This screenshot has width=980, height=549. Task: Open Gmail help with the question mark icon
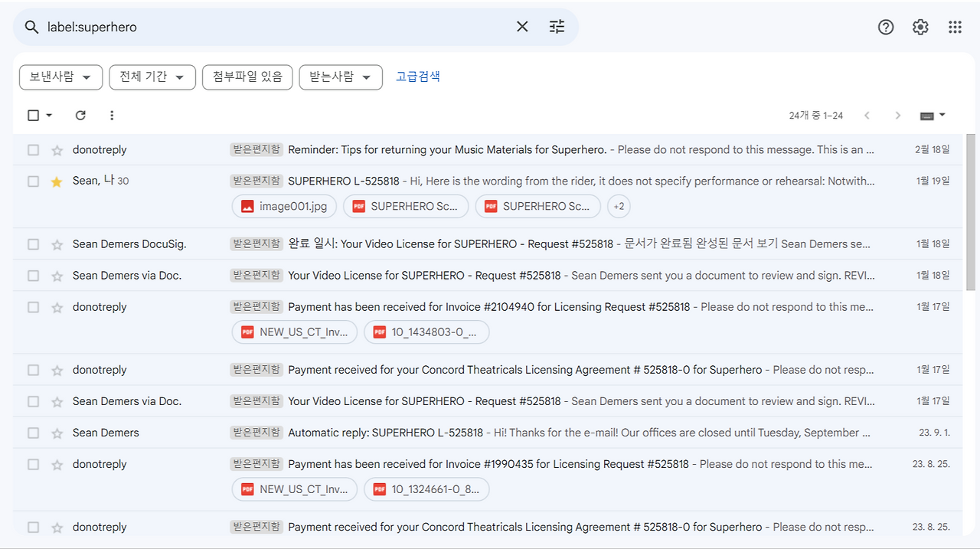(886, 26)
